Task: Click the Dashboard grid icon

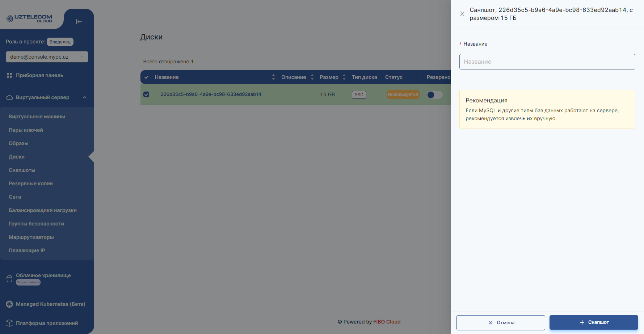Action: [9, 75]
